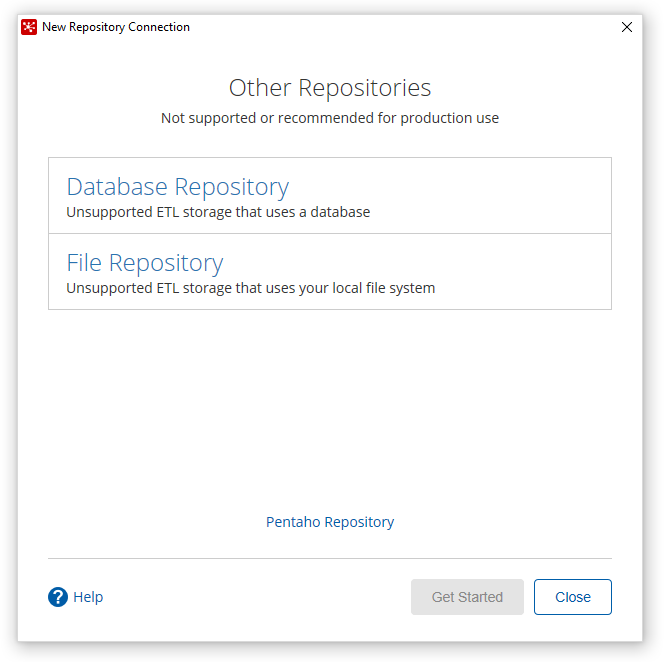Image resolution: width=665 pixels, height=662 pixels.
Task: Click "Unsupported ETL storage that uses a database" description
Action: 218,212
